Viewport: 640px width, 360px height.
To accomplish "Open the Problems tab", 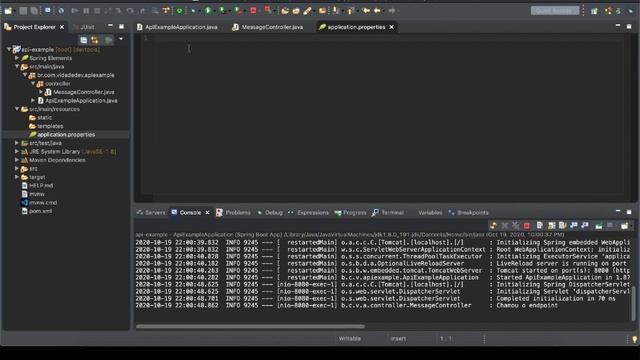I will click(233, 213).
